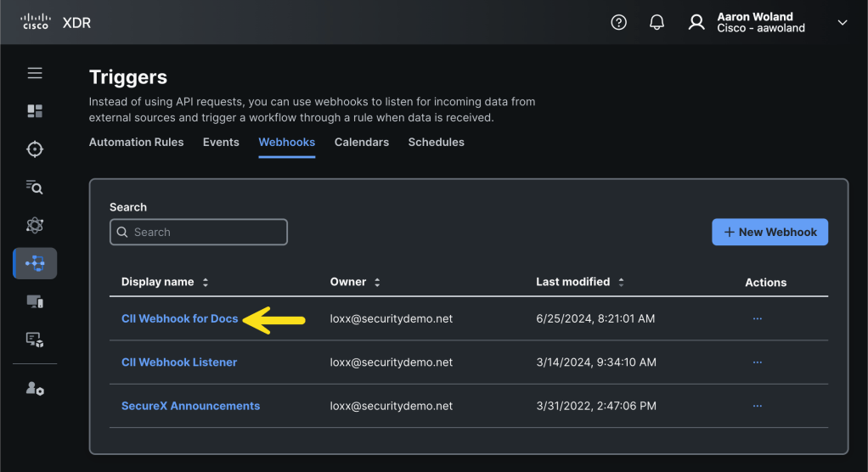Open the notifications bell icon
Image resolution: width=868 pixels, height=472 pixels.
(x=657, y=22)
